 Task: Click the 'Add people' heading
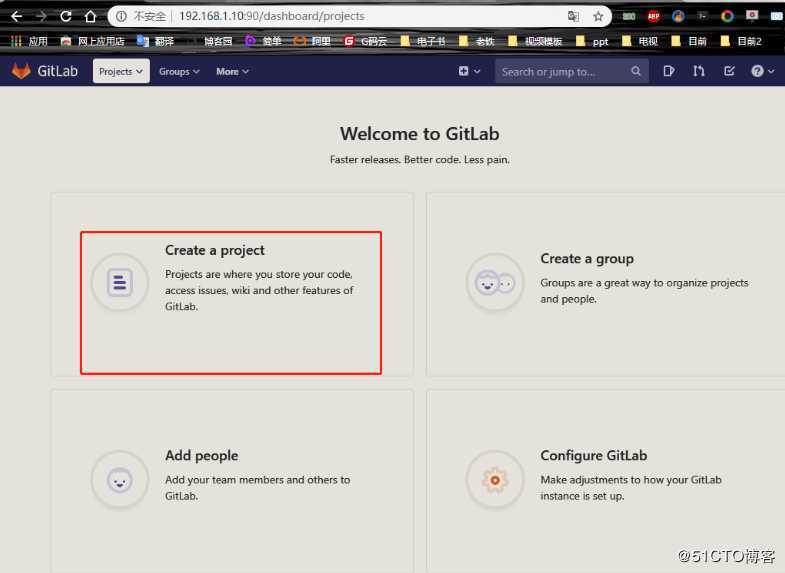[x=202, y=455]
